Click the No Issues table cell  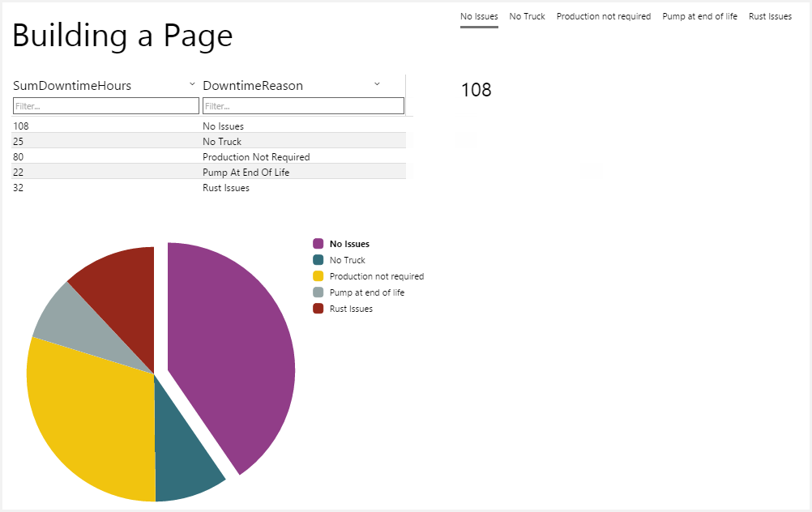tap(303, 126)
